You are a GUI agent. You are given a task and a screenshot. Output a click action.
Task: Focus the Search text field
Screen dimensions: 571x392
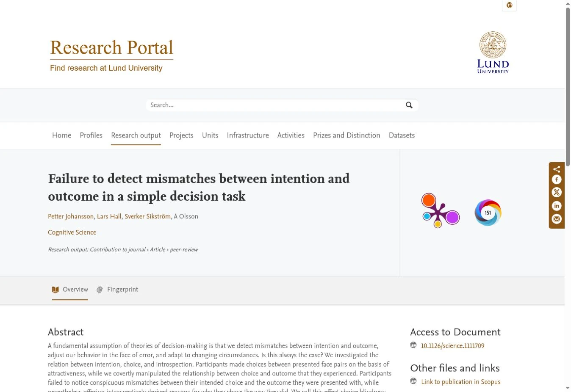click(x=274, y=105)
